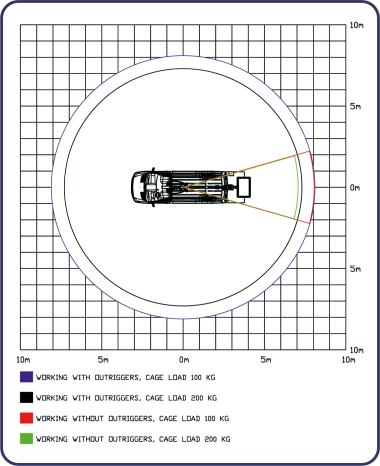Click the red arc at the sector edge
Viewport: 380px width, 466px height.
point(313,187)
